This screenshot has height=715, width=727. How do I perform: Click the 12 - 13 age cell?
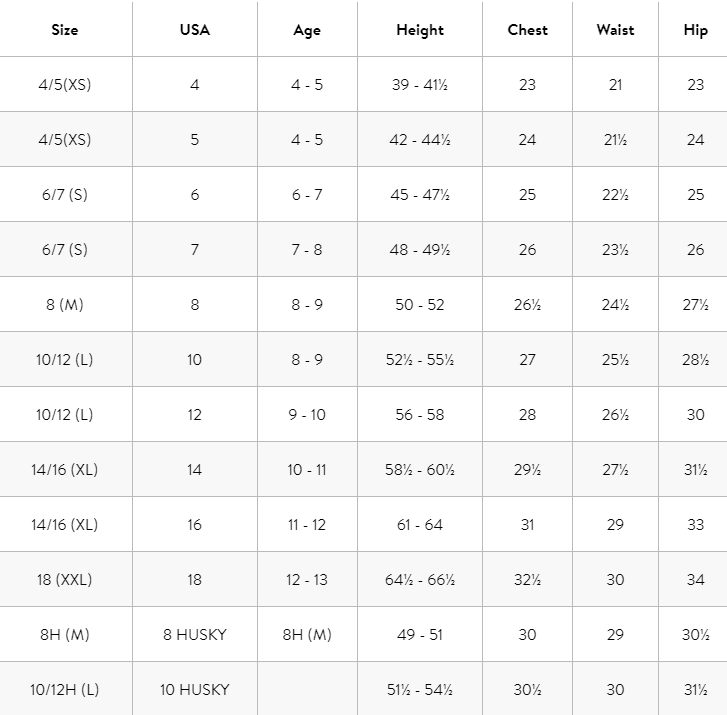(x=307, y=579)
